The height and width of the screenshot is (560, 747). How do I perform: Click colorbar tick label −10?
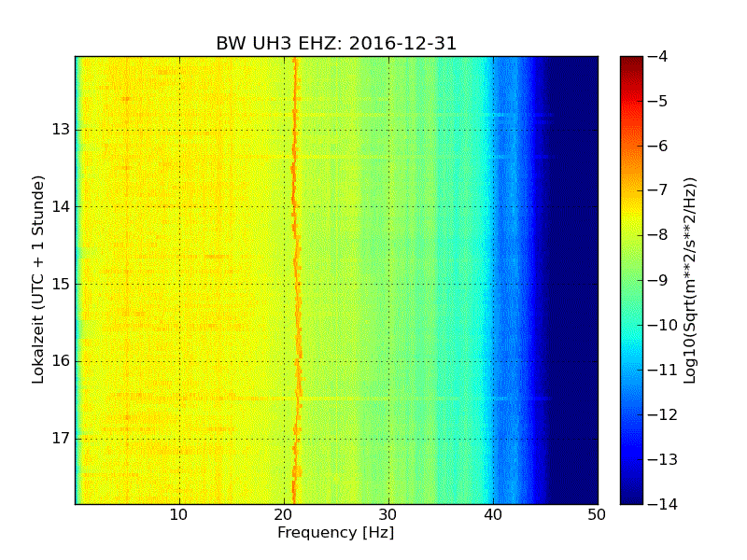point(663,325)
